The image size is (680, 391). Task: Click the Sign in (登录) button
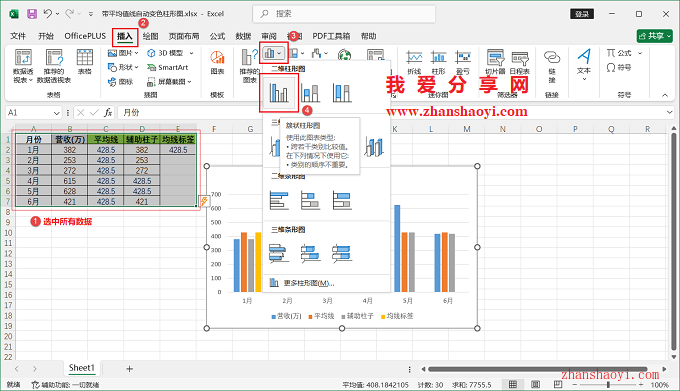point(582,14)
